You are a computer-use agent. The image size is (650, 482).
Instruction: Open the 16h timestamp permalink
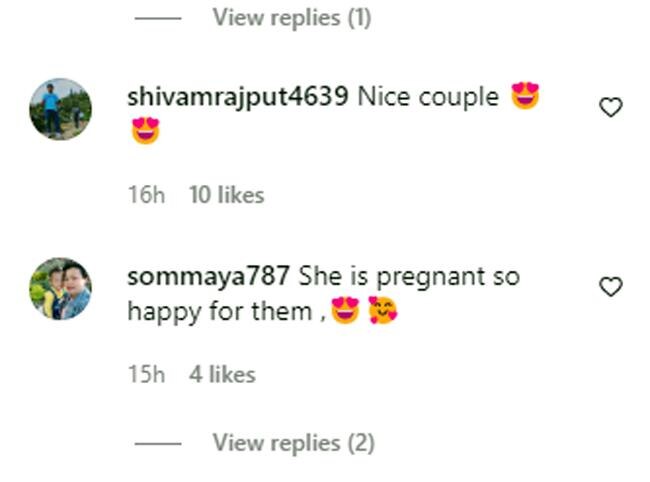146,195
